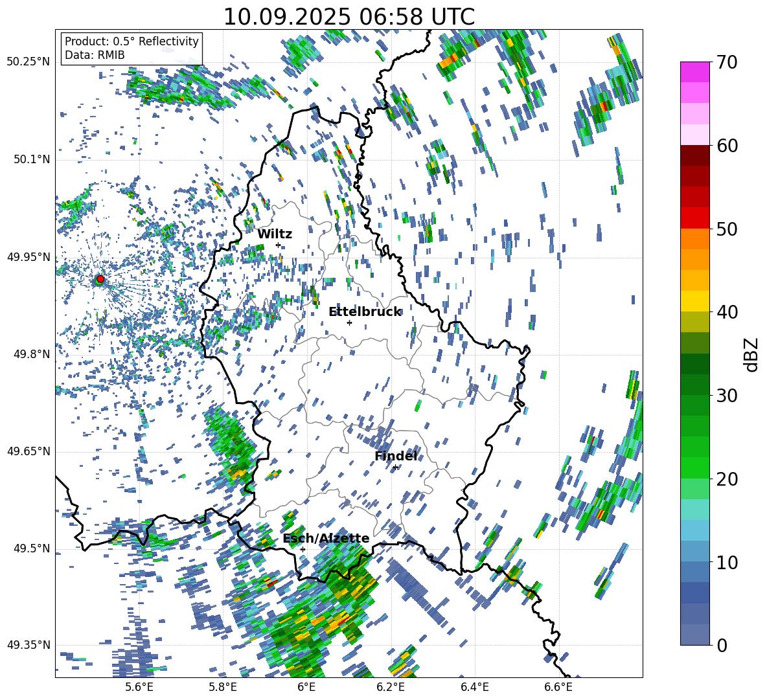767x700 pixels.
Task: Click the colorbar tick label 30
Action: pos(727,396)
